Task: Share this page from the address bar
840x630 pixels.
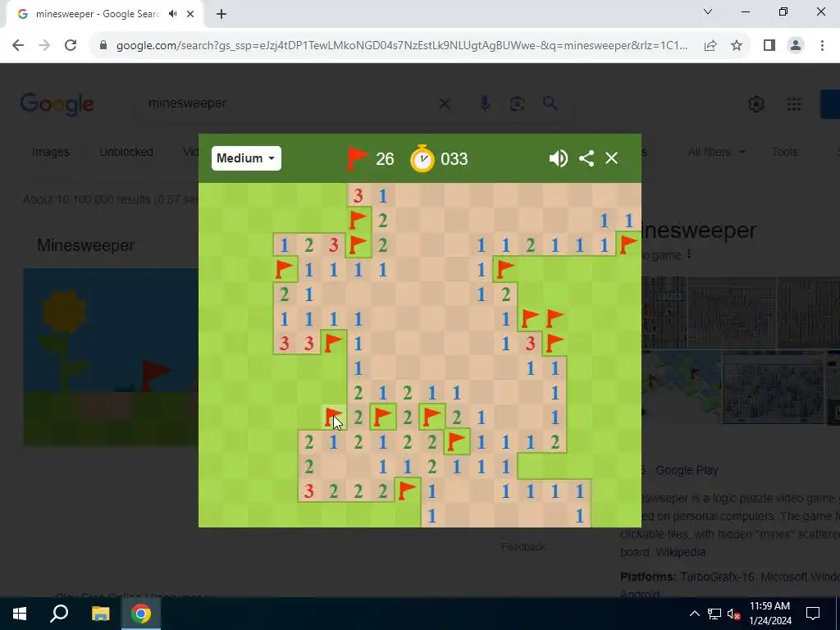Action: [710, 46]
